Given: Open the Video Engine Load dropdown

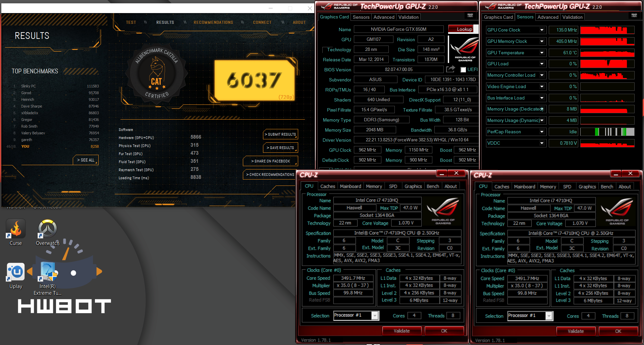Looking at the screenshot, I should (542, 87).
